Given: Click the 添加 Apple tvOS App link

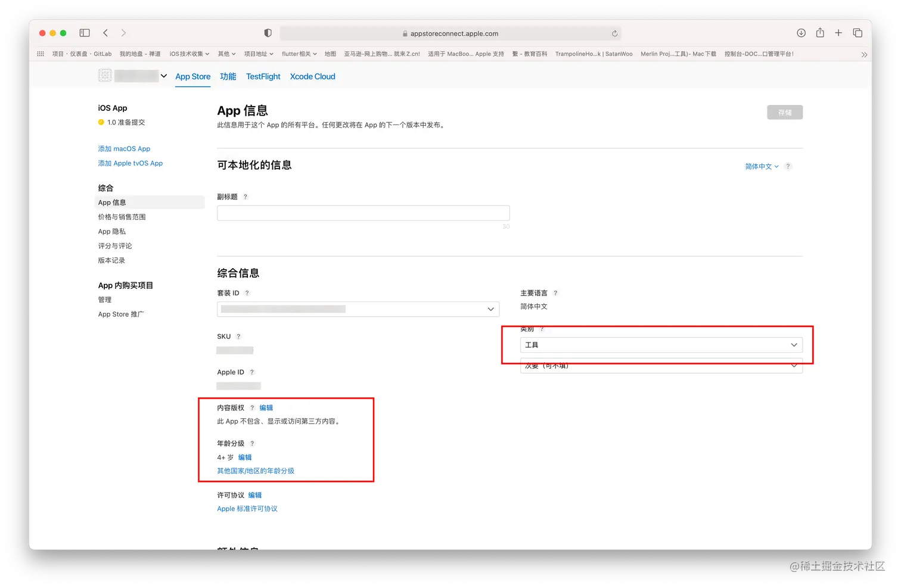Looking at the screenshot, I should click(131, 163).
